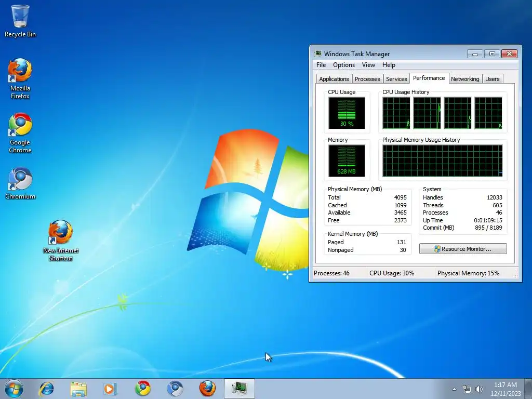Click the Handles value 12033

495,197
